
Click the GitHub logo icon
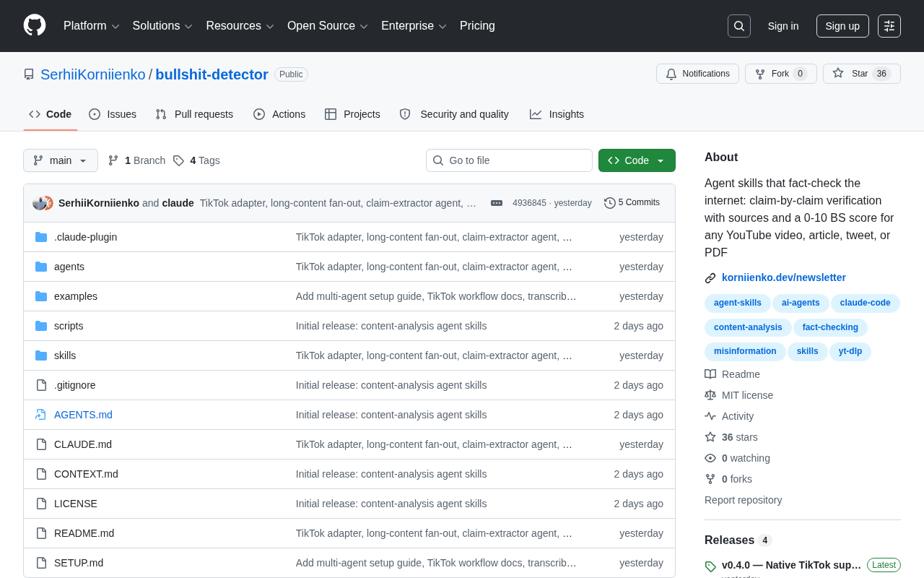point(35,25)
